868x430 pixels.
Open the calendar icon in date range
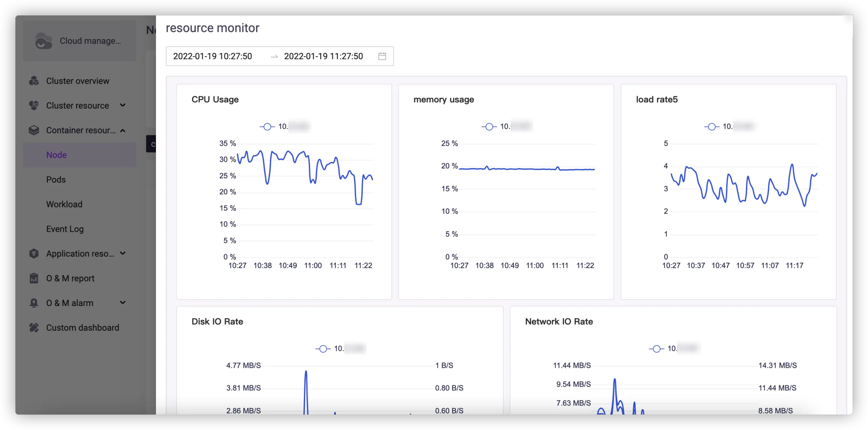point(382,56)
